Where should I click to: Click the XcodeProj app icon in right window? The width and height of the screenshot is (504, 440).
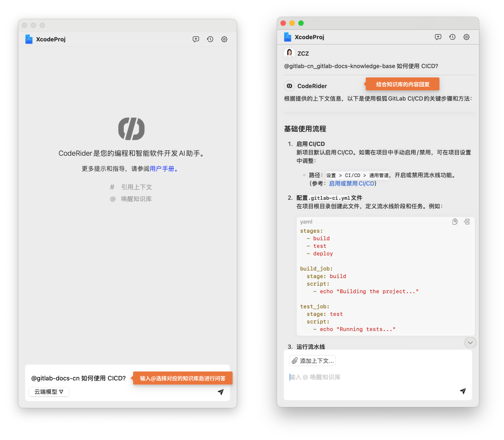[288, 37]
